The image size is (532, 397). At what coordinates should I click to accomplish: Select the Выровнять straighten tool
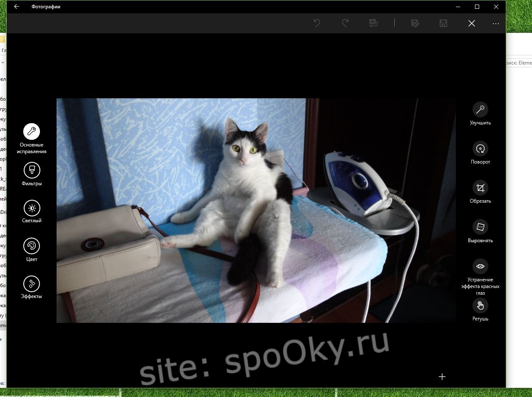pos(480,227)
